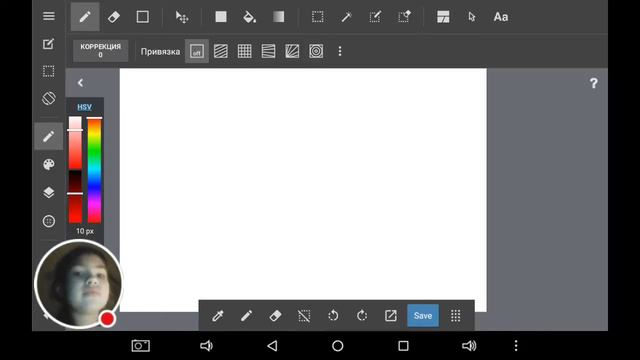This screenshot has width=640, height=360.
Task: Open the КОРРЕКЦИЯ correction setting
Action: 100,51
